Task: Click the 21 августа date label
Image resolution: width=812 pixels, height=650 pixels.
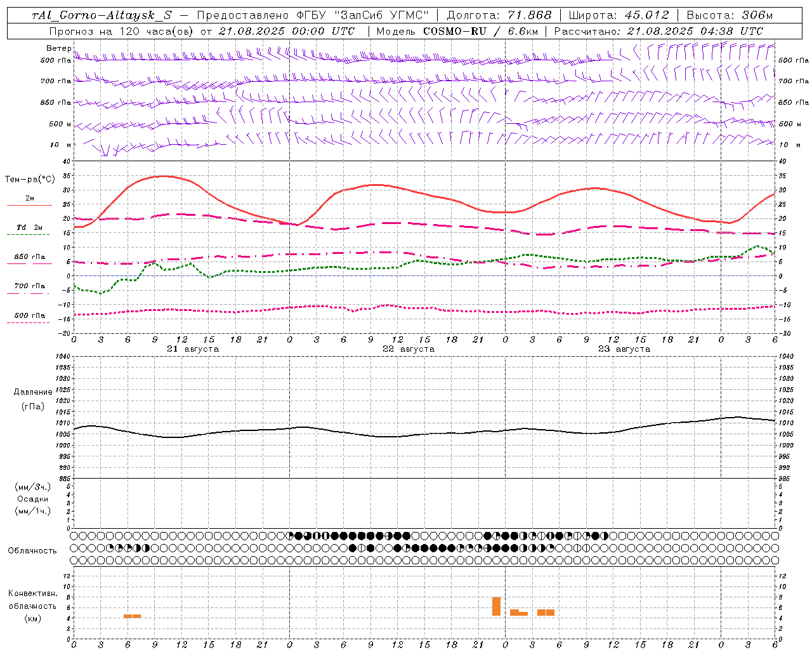Action: tap(193, 349)
